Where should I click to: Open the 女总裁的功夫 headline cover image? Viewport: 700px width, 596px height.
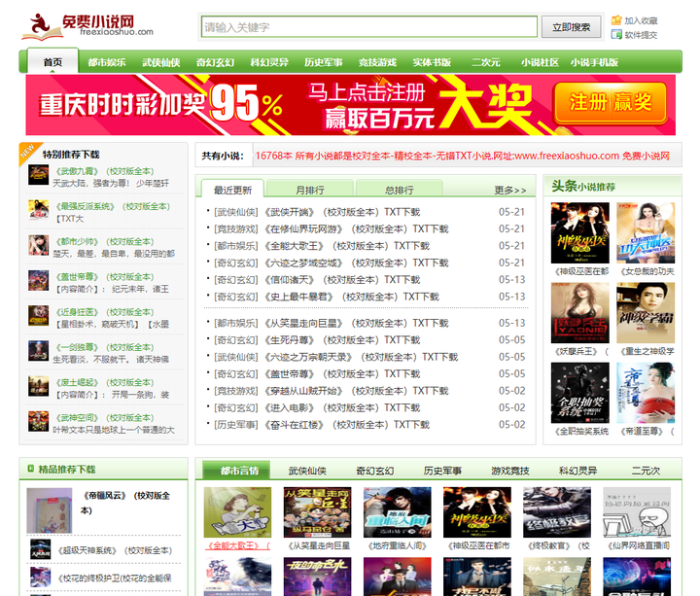(646, 232)
